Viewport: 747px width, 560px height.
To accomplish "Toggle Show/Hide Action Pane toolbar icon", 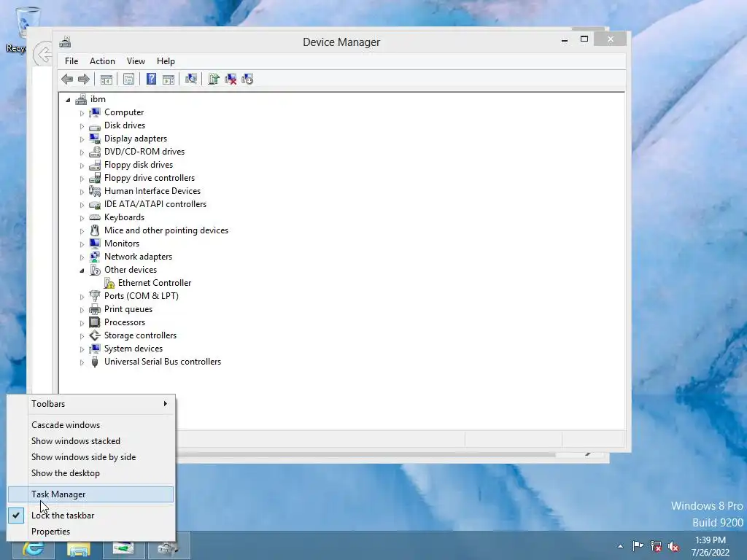I will coord(169,79).
